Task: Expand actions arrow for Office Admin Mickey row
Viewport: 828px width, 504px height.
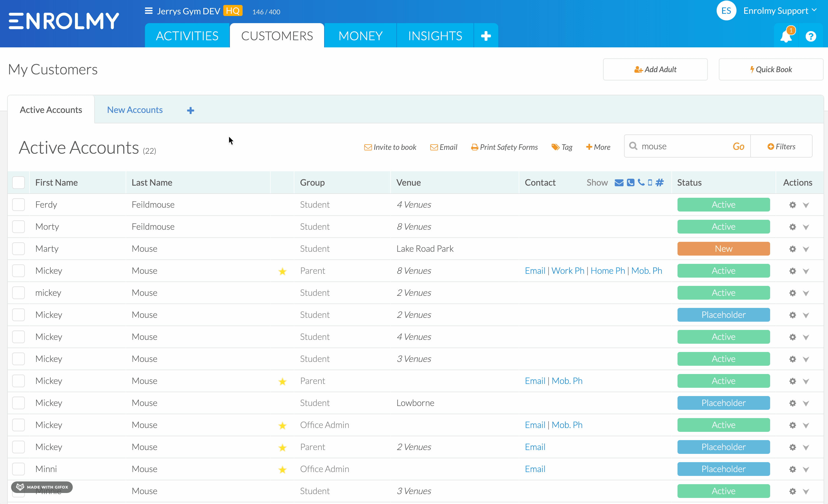Action: pos(806,426)
